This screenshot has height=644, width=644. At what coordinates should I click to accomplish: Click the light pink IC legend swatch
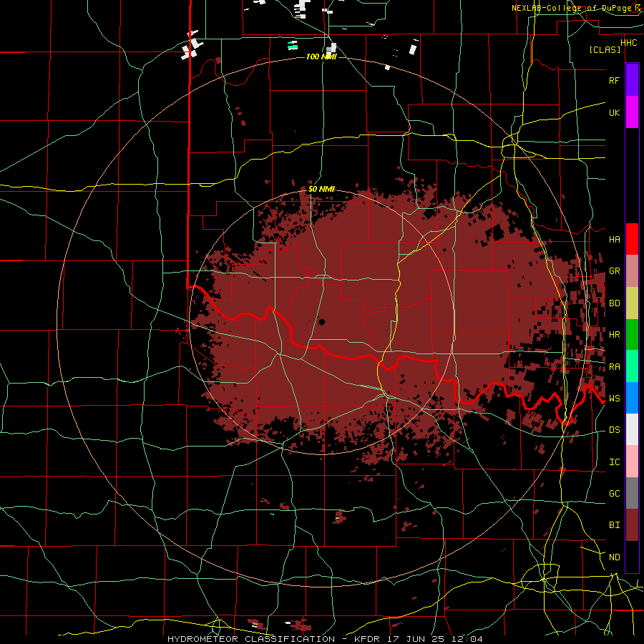[632, 462]
